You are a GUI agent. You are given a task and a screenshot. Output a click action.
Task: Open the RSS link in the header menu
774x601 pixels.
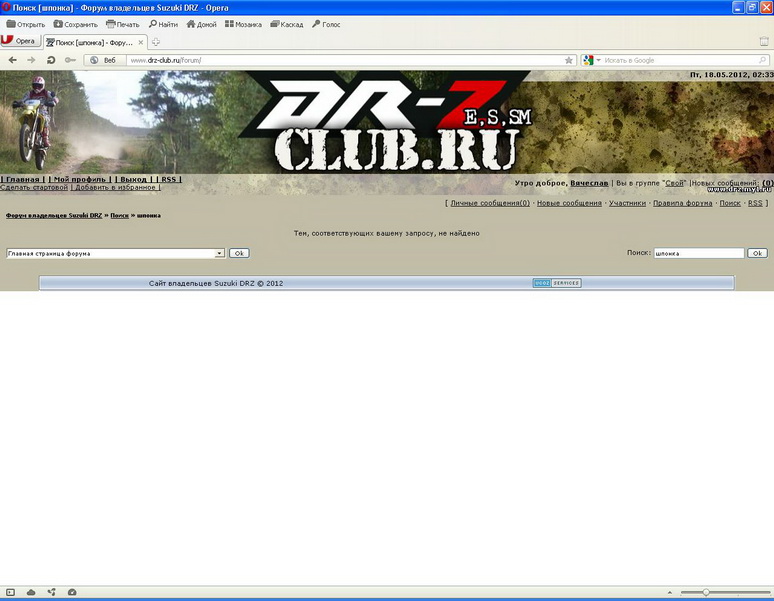[x=168, y=179]
